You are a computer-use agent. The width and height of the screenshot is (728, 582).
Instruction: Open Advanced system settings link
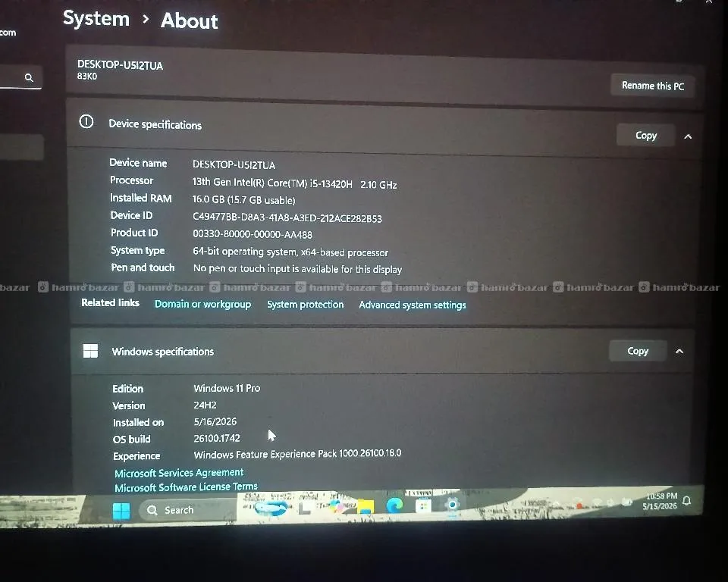tap(413, 305)
